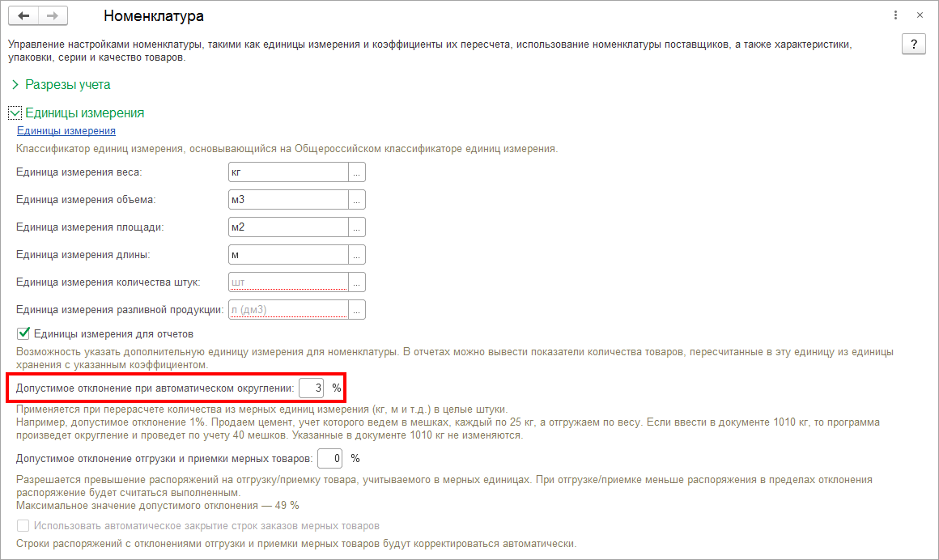Click the question mark help button
939x560 pixels.
coord(913,44)
